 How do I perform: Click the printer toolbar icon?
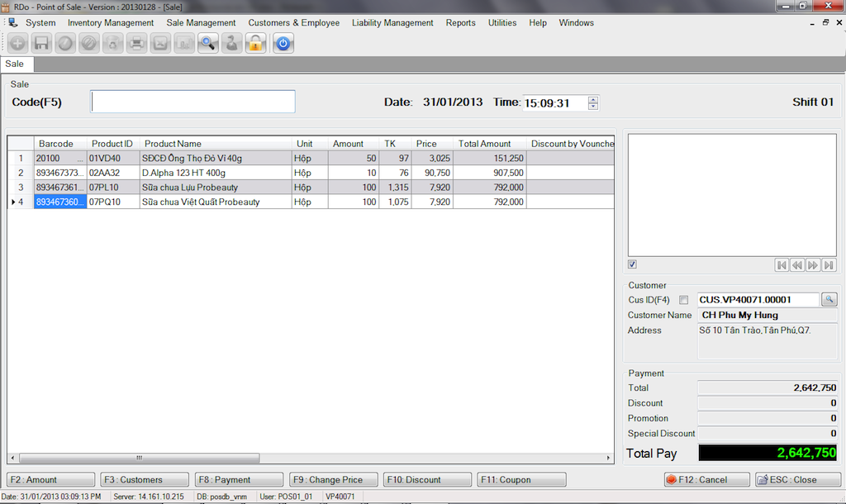click(x=136, y=44)
